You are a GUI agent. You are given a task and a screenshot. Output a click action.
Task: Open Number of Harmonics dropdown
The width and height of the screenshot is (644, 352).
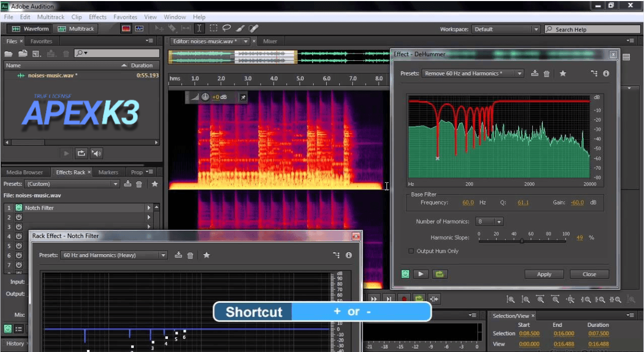(x=489, y=222)
